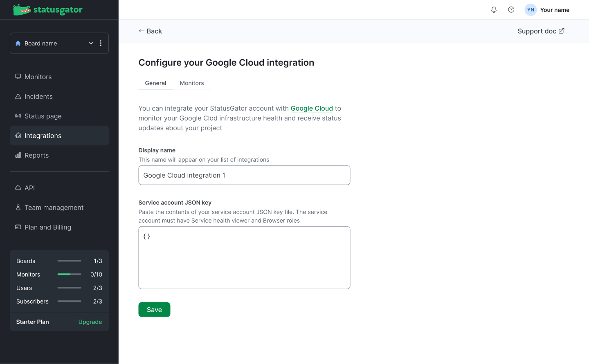The image size is (589, 364).
Task: Open Status page section
Action: coord(59,116)
